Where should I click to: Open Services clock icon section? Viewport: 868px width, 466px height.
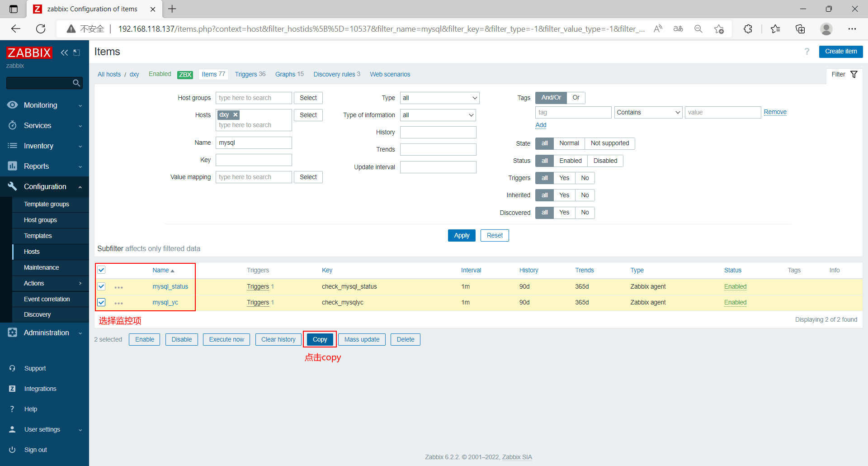click(12, 125)
